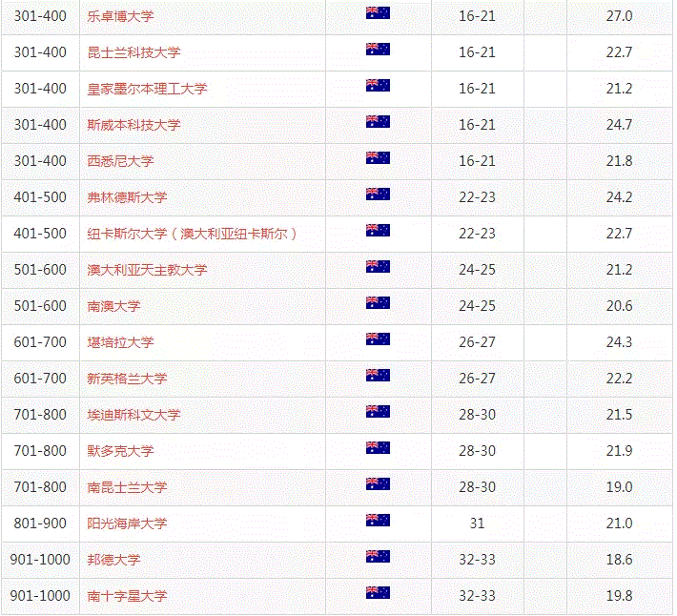The height and width of the screenshot is (616, 677).
Task: Click the flag icon in 纽卡斯尔大学 row
Action: point(378,231)
